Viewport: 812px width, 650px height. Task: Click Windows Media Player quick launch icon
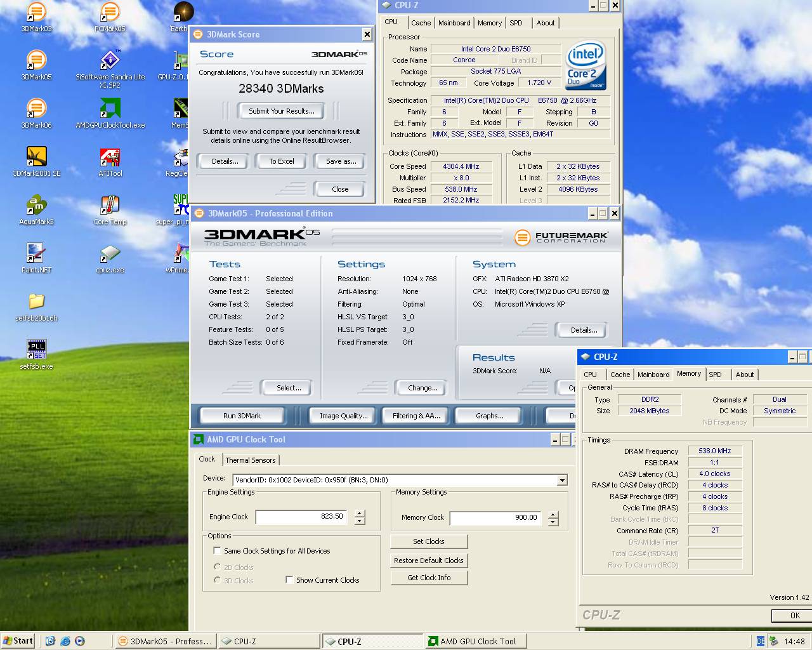tap(80, 641)
